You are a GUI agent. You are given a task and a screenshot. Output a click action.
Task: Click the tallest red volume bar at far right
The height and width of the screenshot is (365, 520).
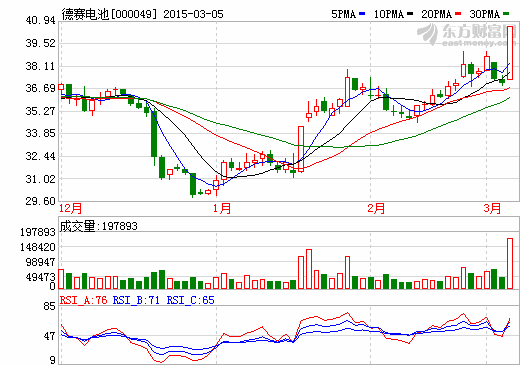click(x=510, y=263)
